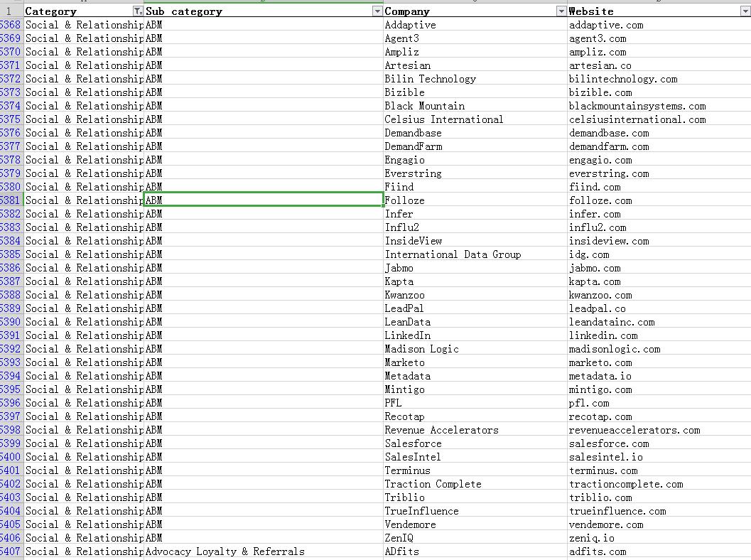The width and height of the screenshot is (751, 560).
Task: Select row header 5381
Action: click(x=11, y=200)
